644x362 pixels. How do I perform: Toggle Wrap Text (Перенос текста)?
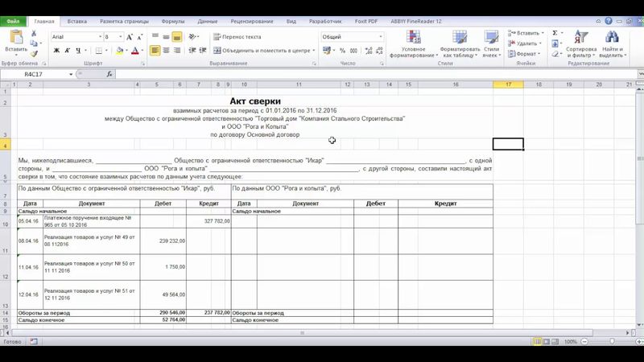tap(237, 37)
